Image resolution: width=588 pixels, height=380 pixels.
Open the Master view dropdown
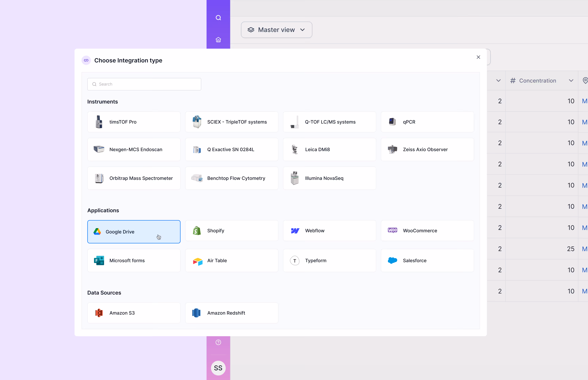tap(276, 30)
